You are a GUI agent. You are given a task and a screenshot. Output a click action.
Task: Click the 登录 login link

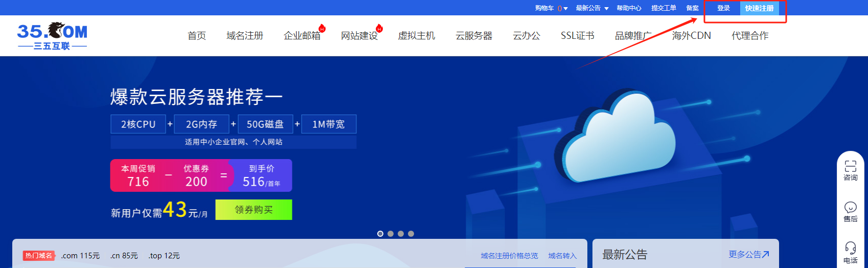[x=723, y=8]
